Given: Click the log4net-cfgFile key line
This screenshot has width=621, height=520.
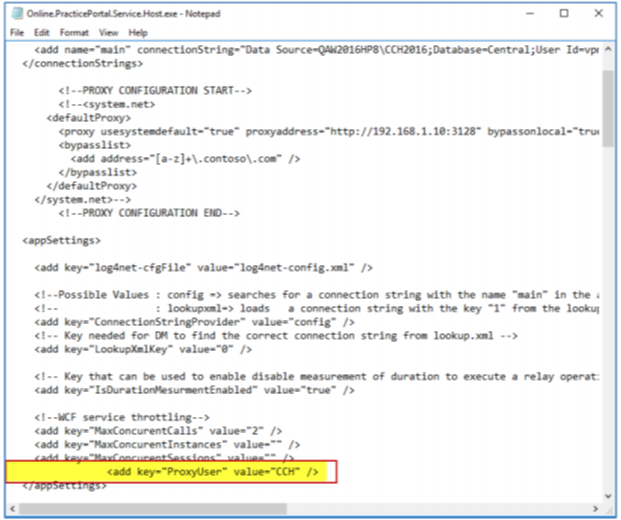Looking at the screenshot, I should [204, 268].
